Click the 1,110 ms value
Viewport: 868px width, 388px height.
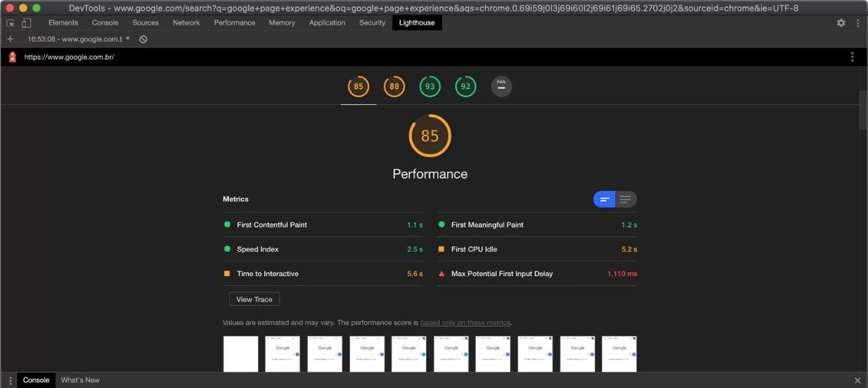622,274
